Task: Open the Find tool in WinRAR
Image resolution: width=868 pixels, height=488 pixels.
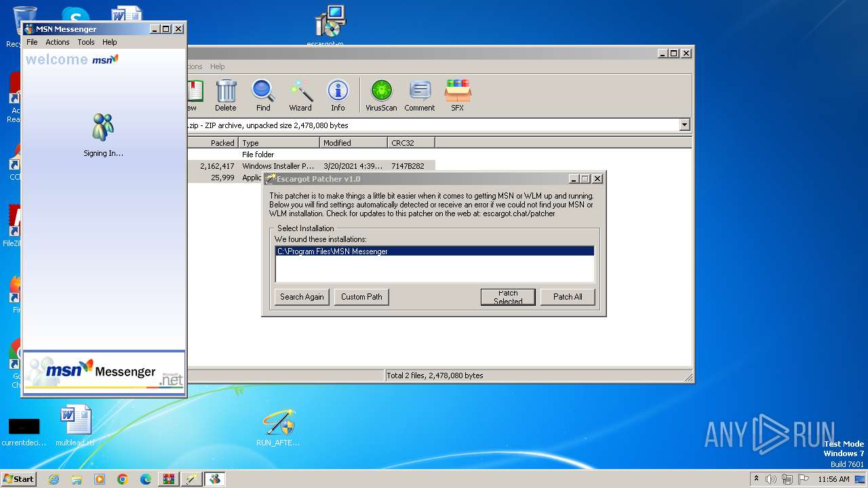Action: (263, 95)
